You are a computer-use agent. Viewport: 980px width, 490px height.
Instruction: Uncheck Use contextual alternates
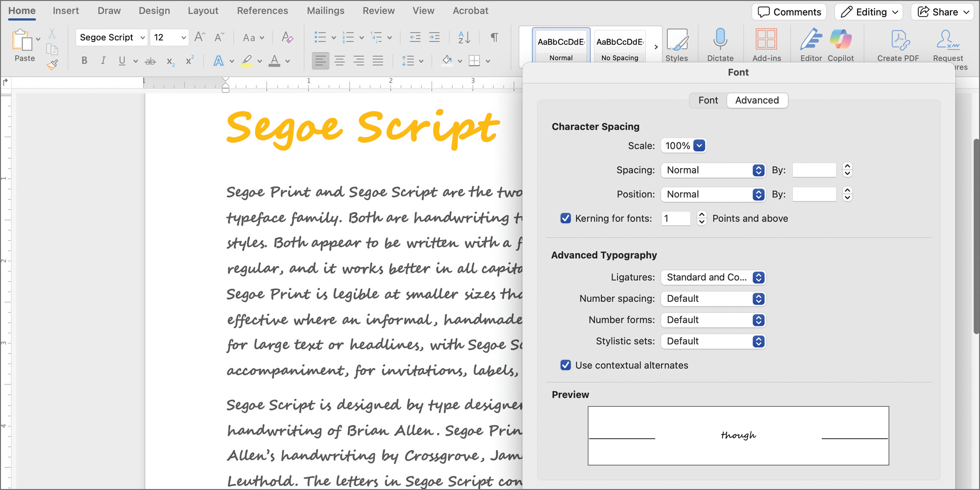tap(566, 365)
